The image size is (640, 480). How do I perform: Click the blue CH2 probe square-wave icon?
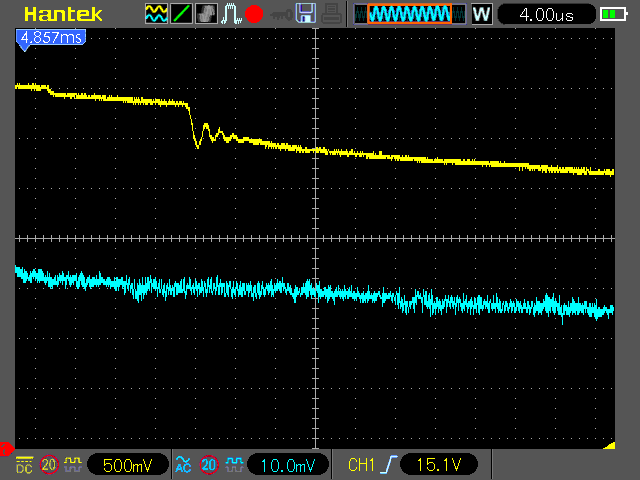point(235,464)
